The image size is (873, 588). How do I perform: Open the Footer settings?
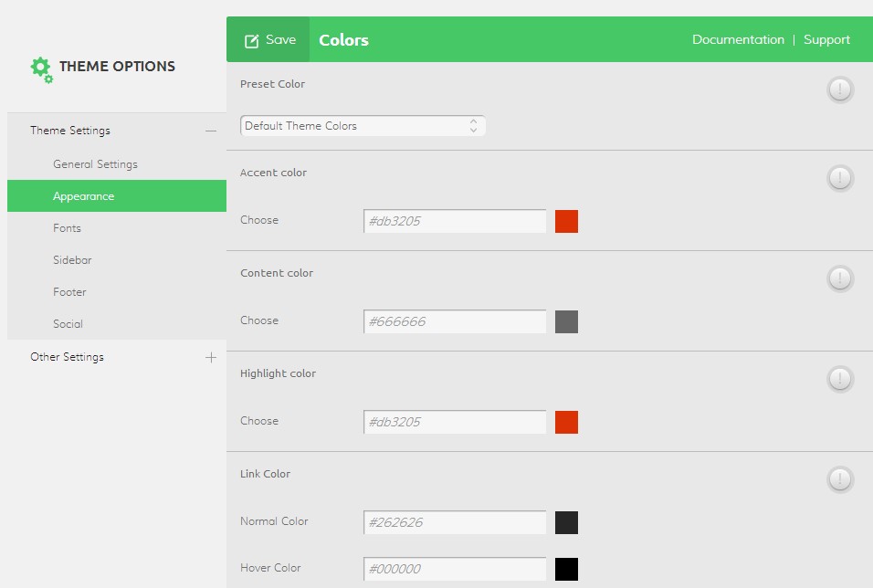pyautogui.click(x=69, y=292)
